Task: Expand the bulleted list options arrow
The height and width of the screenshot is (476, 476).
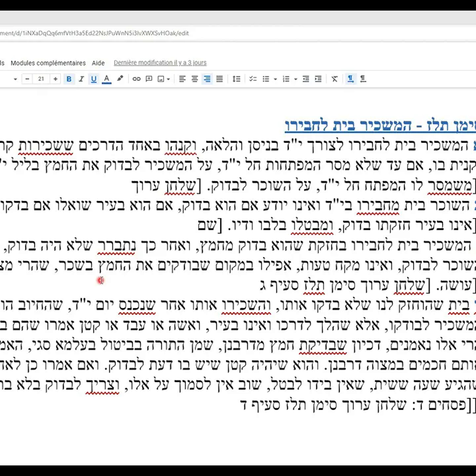Action: coord(275,79)
